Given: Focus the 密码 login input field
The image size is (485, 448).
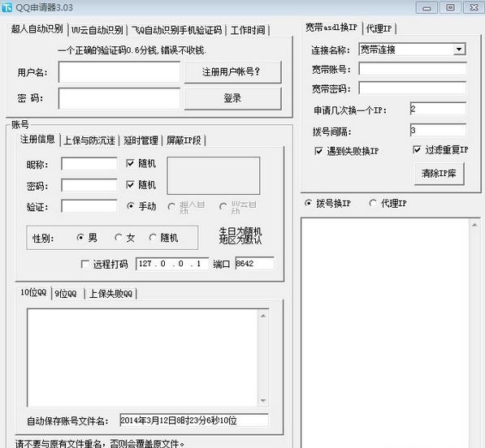Looking at the screenshot, I should pyautogui.click(x=119, y=98).
